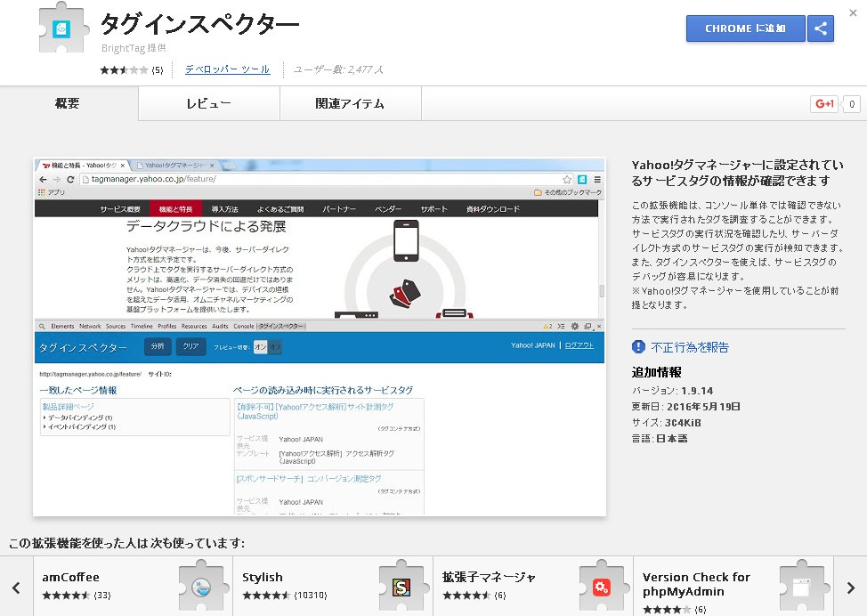This screenshot has width=867, height=616.
Task: Click the CHROME に追加 button
Action: (745, 28)
